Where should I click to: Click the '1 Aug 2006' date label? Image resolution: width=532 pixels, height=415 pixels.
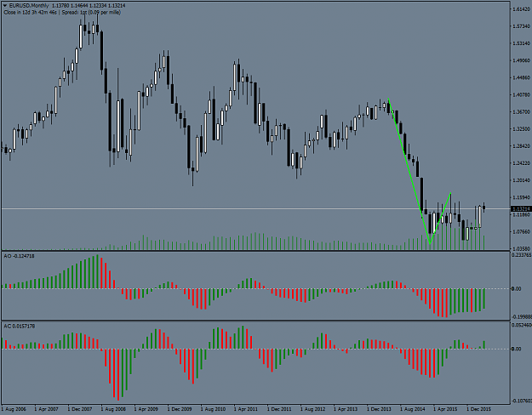click(14, 409)
